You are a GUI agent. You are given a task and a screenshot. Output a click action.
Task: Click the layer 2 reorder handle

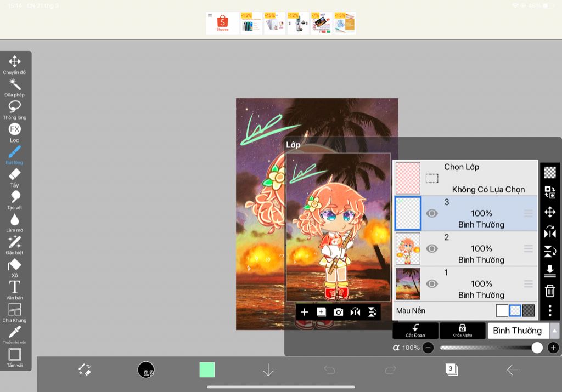point(528,248)
